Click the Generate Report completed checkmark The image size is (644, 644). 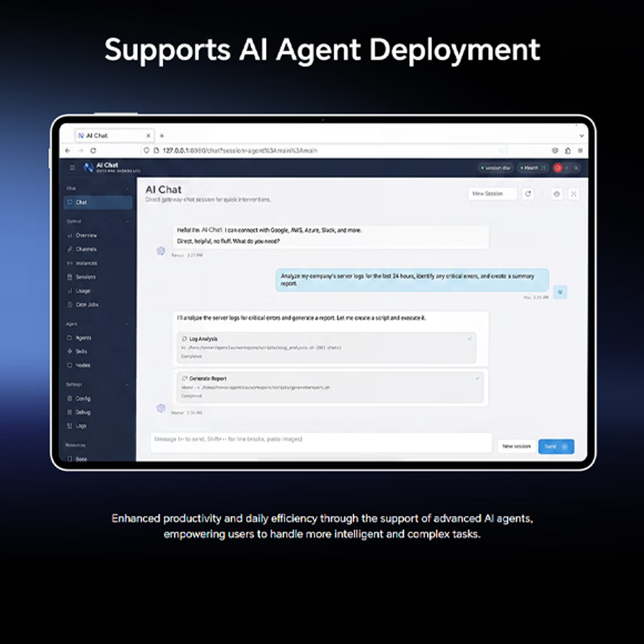tap(477, 379)
